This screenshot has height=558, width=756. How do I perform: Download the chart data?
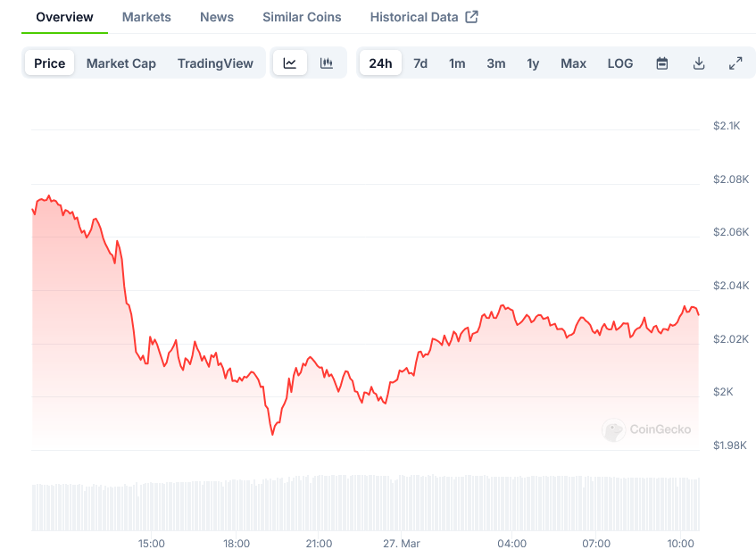699,63
